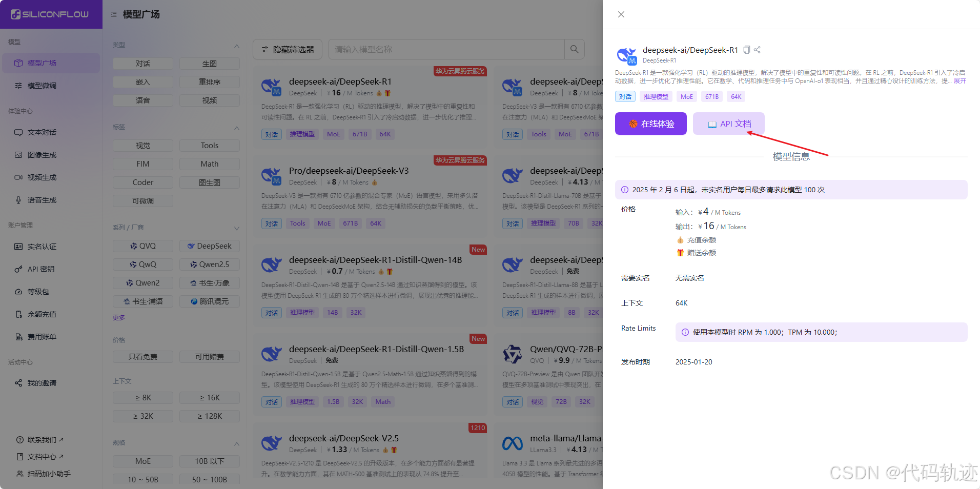Screen dimensions: 980x489
Task: Click the share icon beside model name
Action: pyautogui.click(x=757, y=50)
